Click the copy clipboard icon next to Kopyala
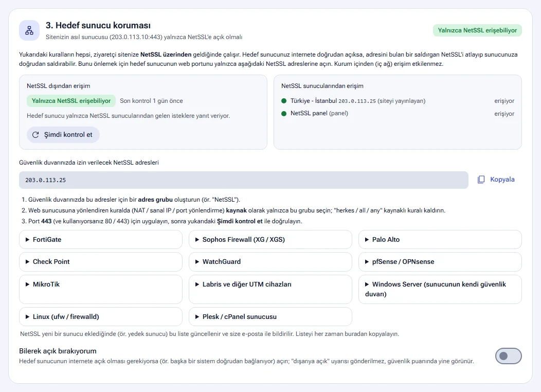 pyautogui.click(x=481, y=180)
